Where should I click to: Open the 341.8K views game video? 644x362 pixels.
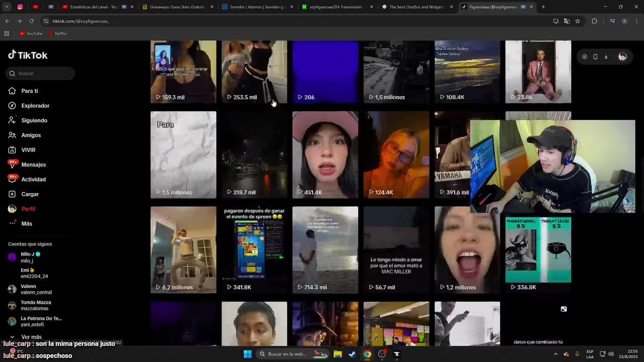(x=254, y=250)
